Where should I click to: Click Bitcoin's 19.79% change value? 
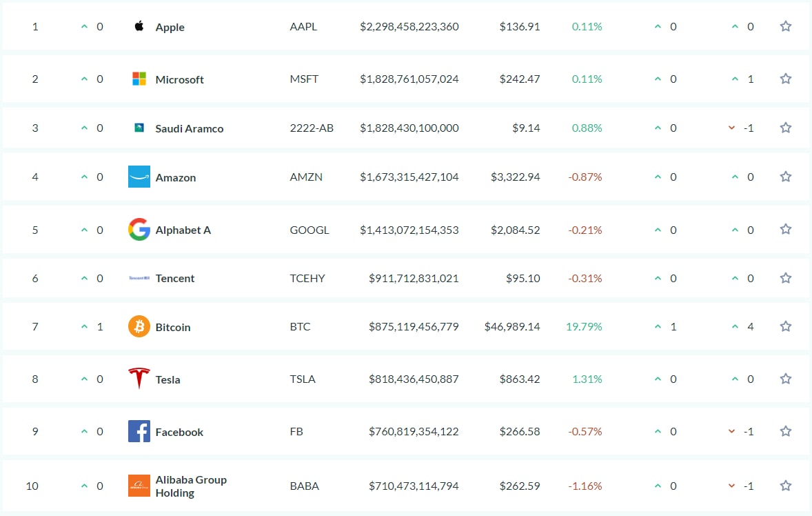click(584, 327)
